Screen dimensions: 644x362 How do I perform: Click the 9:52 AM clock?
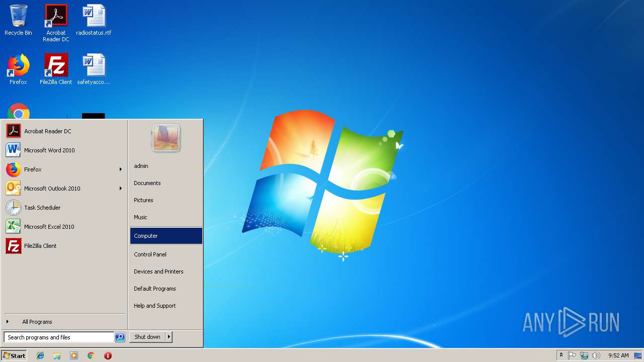618,355
